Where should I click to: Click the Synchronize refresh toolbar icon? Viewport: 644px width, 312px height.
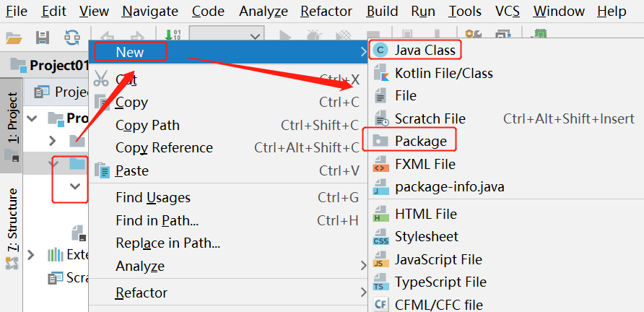72,37
